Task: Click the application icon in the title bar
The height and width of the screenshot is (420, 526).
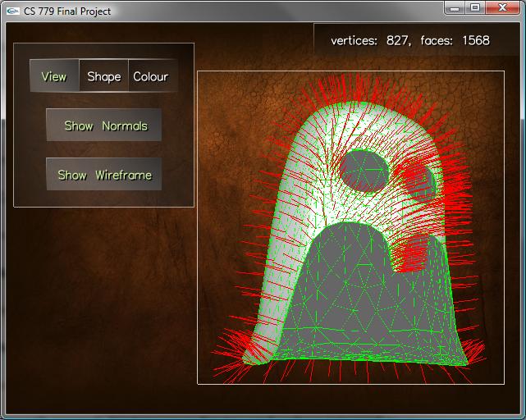Action: (12, 11)
